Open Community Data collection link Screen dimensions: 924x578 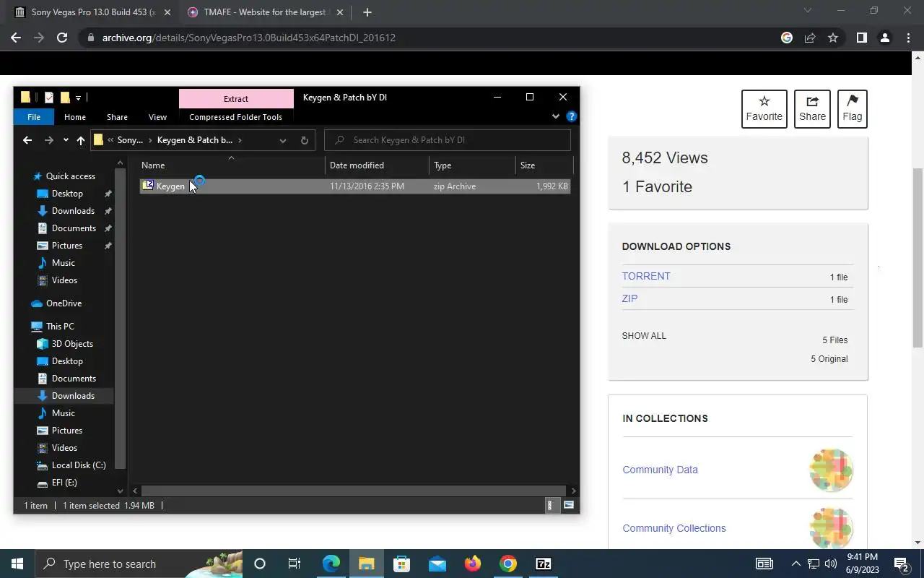(660, 470)
